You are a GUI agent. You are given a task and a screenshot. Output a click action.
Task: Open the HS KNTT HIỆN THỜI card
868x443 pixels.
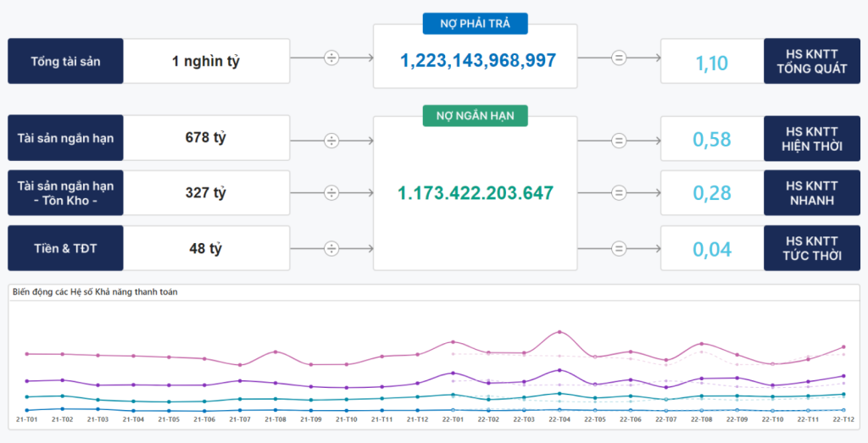click(811, 139)
